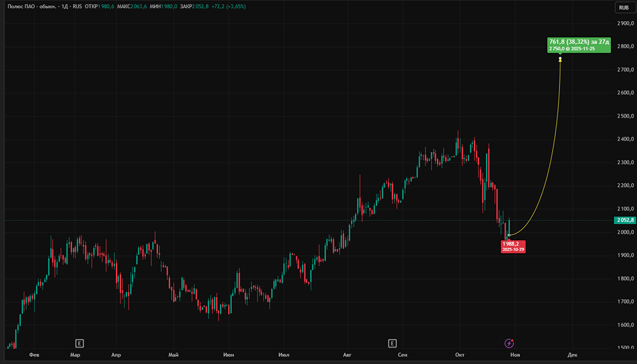Click the 2 000,0 price axis label
Screen dimensions: 637x364
tap(626, 232)
